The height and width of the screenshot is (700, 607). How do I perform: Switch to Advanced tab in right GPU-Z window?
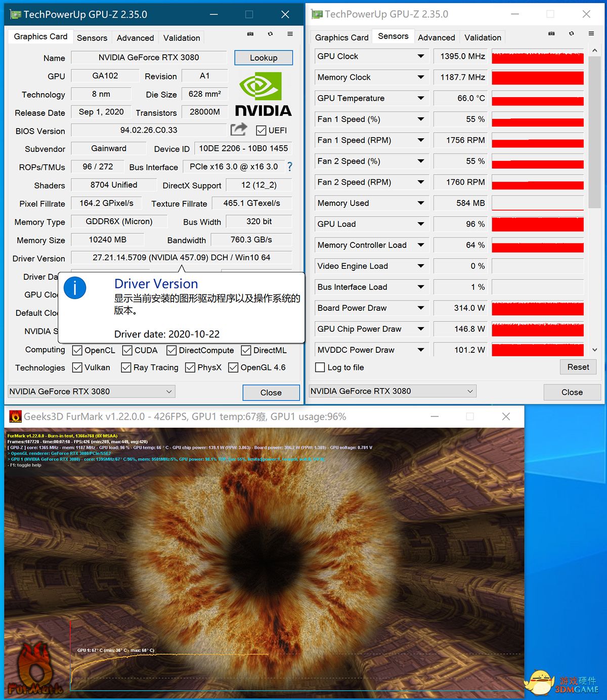click(x=437, y=37)
